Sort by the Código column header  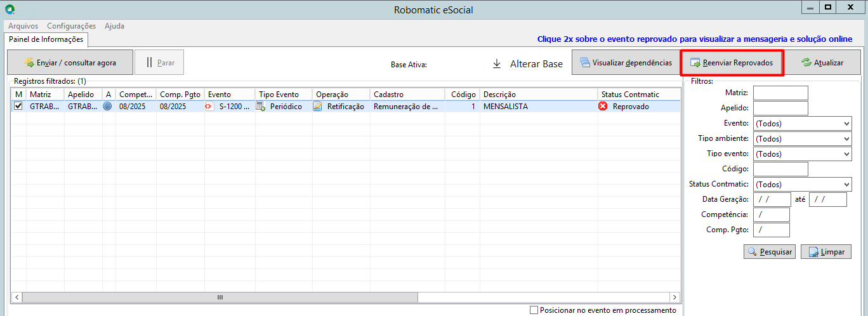click(462, 95)
